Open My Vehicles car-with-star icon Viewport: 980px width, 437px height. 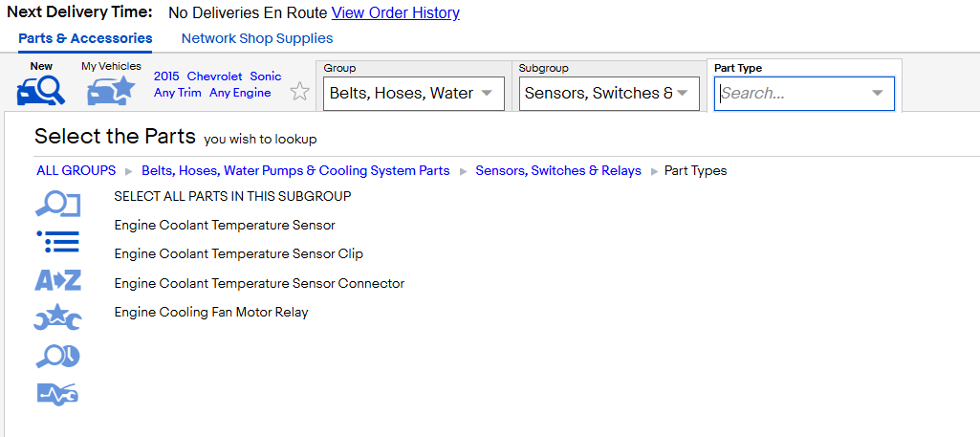[x=111, y=90]
